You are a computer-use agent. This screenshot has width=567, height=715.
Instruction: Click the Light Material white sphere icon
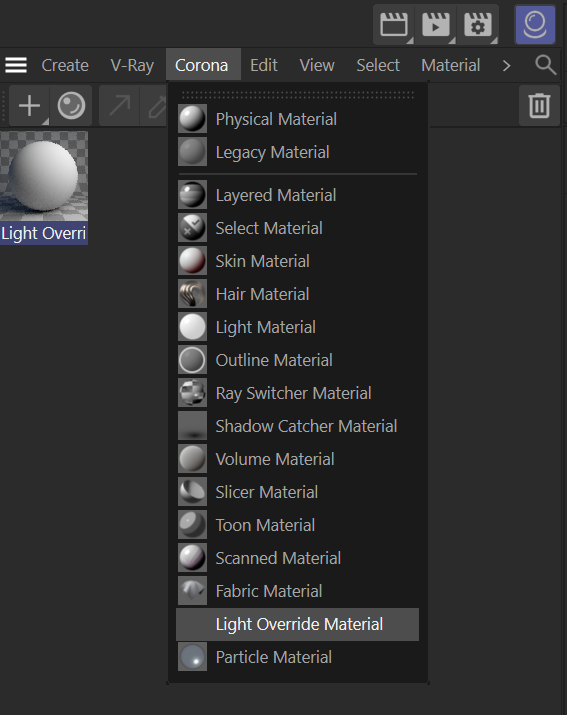(x=192, y=327)
